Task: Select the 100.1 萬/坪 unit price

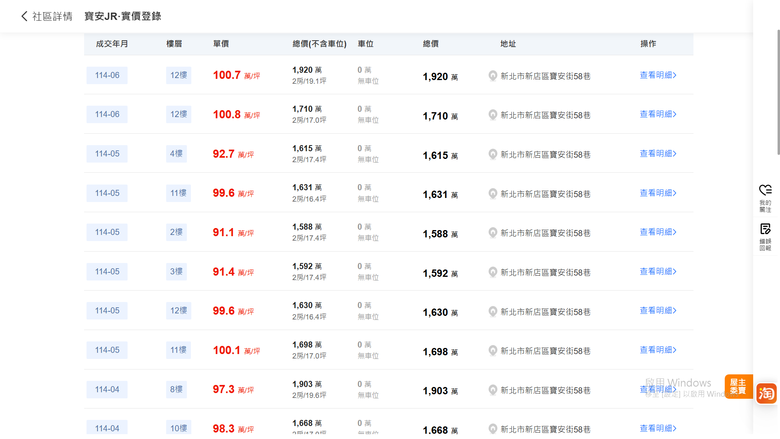Action: click(236, 350)
